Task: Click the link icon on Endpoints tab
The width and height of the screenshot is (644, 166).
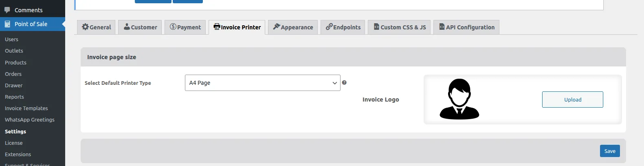Action: coord(329,27)
